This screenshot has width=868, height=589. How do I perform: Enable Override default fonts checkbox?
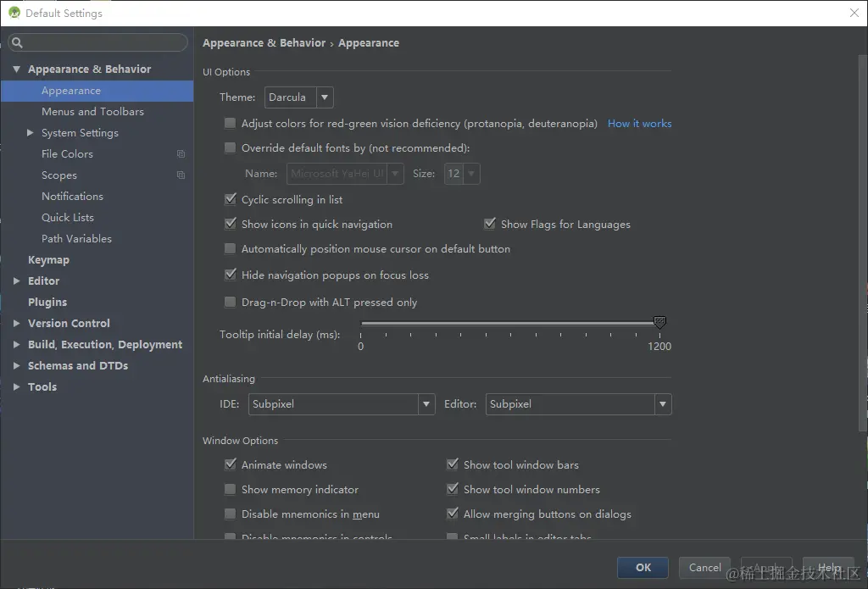pos(230,148)
